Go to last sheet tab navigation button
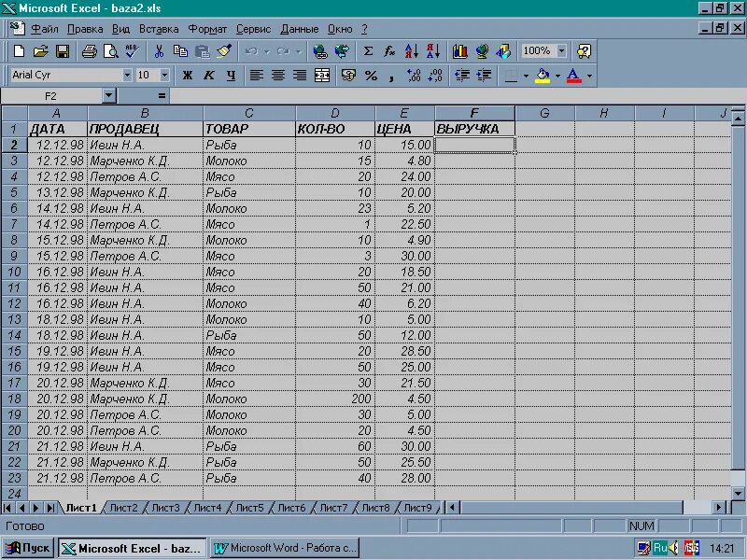The image size is (747, 560). coord(50,508)
